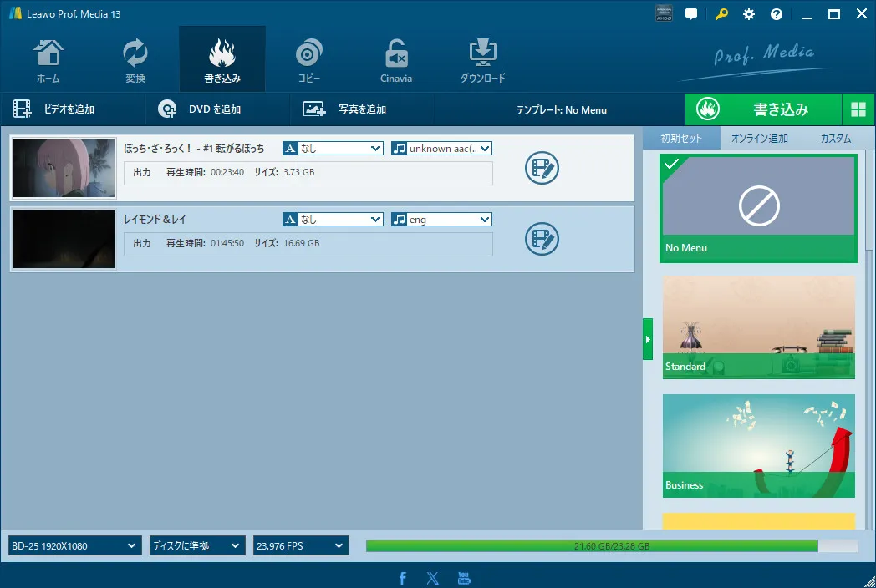Open the YouTube link
The height and width of the screenshot is (588, 876).
(x=464, y=578)
